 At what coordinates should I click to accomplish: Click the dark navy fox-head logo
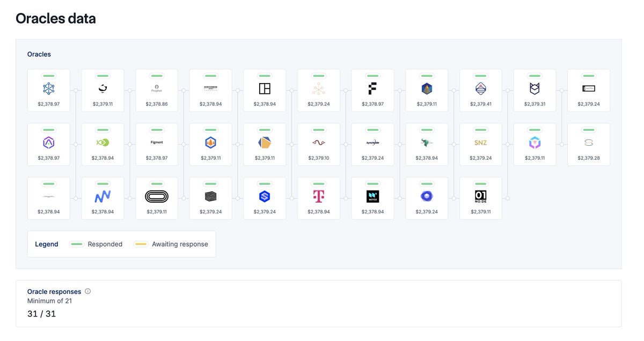click(x=535, y=88)
